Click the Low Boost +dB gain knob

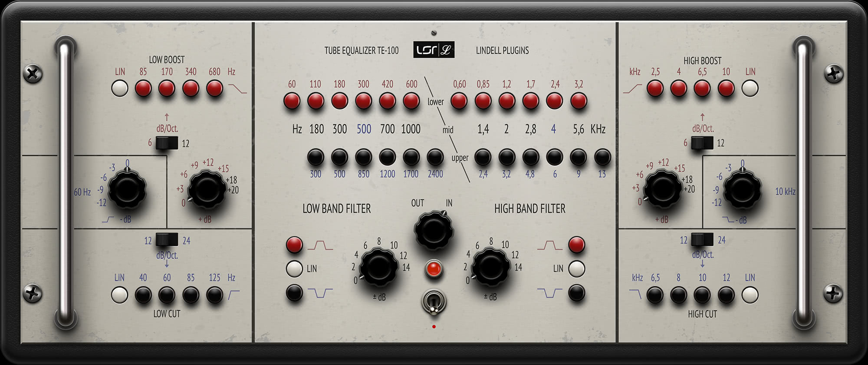point(207,189)
